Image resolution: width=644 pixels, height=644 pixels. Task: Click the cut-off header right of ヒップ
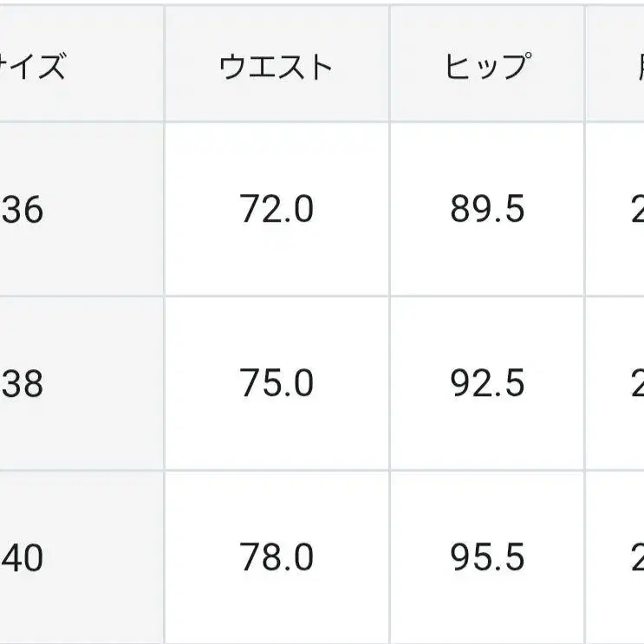tap(617, 67)
